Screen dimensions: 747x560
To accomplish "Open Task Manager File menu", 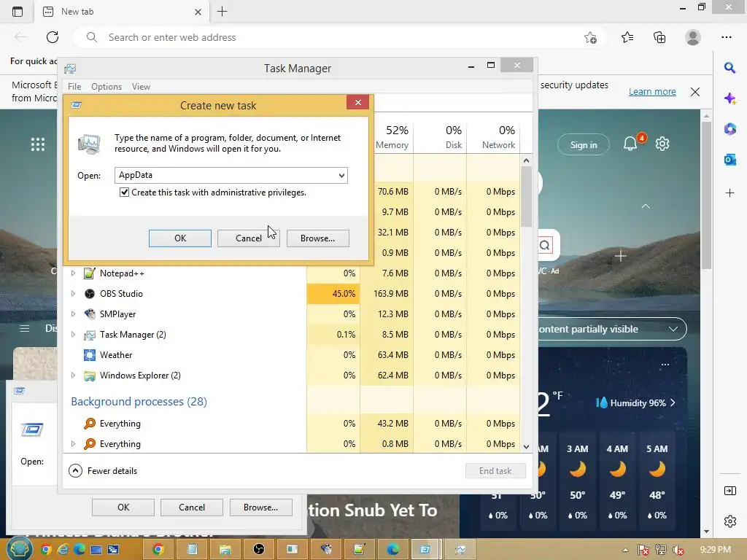I will pos(74,87).
